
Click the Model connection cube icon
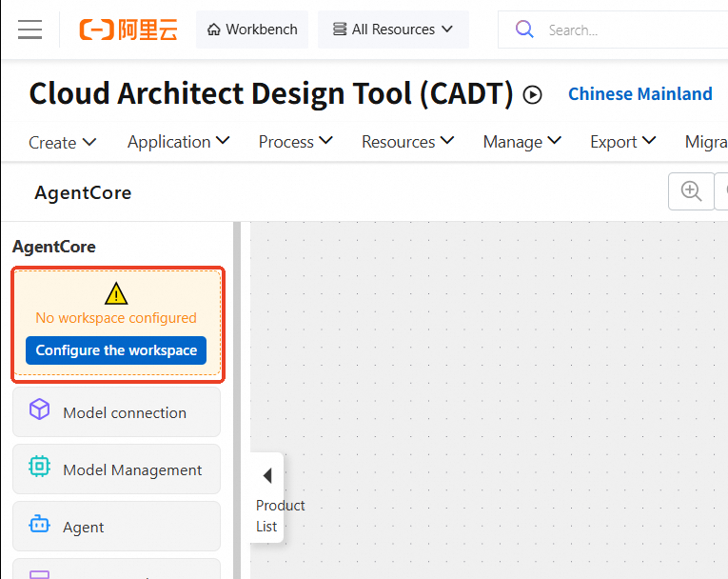point(39,409)
